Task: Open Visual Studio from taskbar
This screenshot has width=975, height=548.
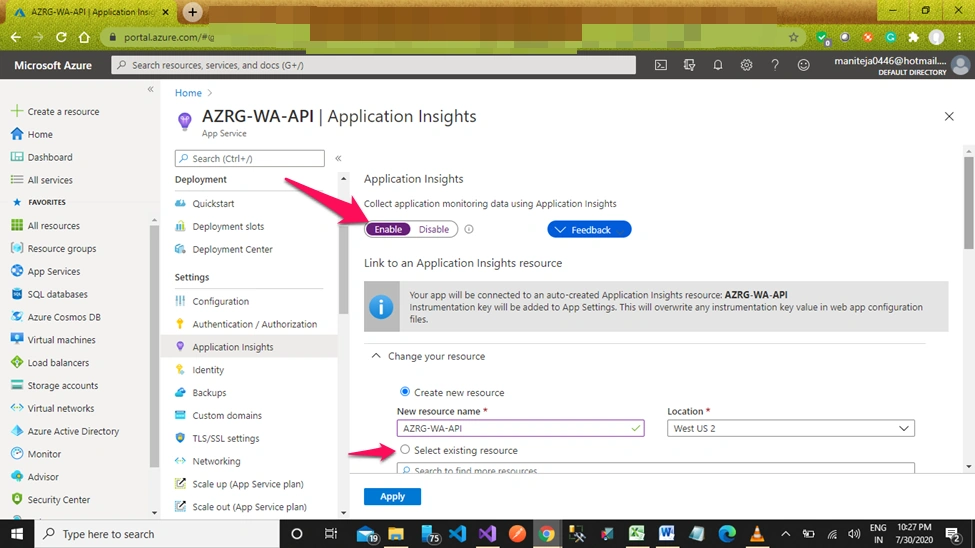Action: [x=488, y=534]
